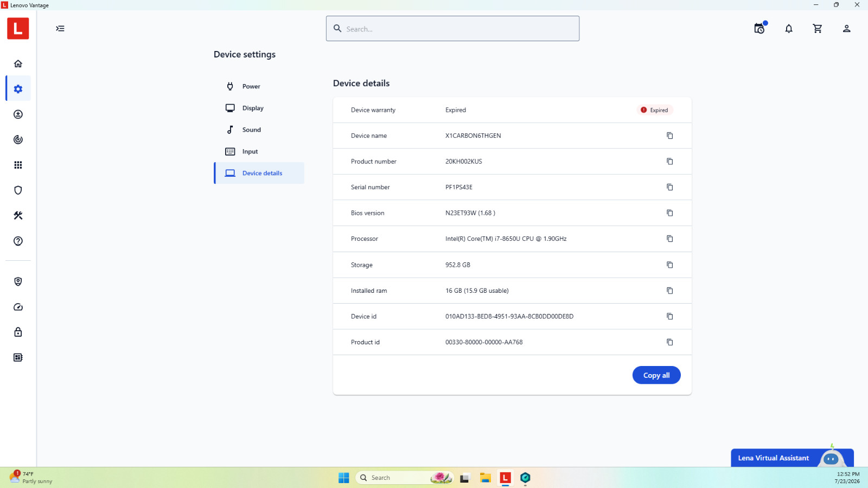Click the Device id starting with 010AD133

point(509,316)
